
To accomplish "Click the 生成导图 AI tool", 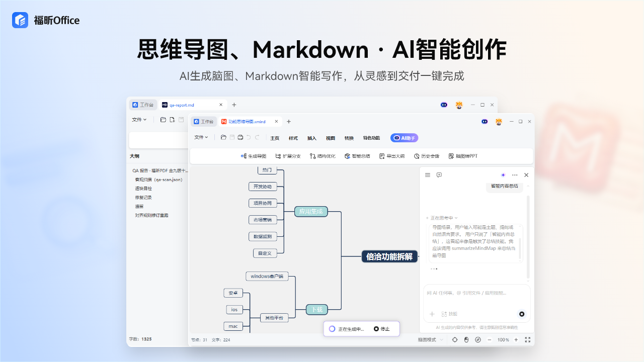I will [x=254, y=156].
